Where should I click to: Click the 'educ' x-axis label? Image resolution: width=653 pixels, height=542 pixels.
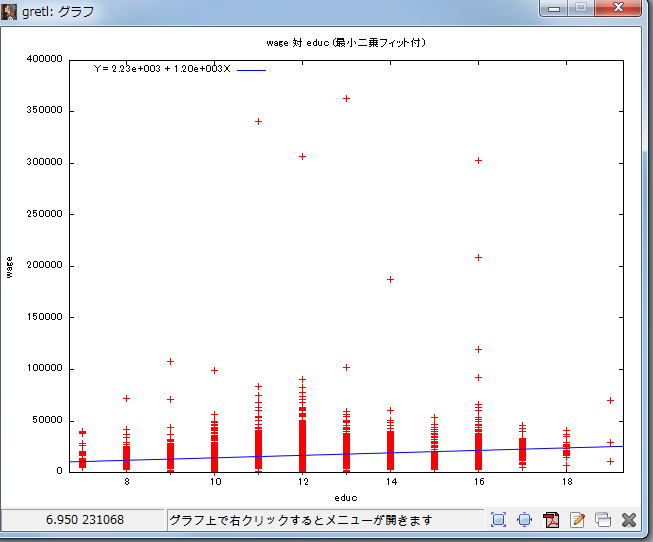pyautogui.click(x=346, y=497)
